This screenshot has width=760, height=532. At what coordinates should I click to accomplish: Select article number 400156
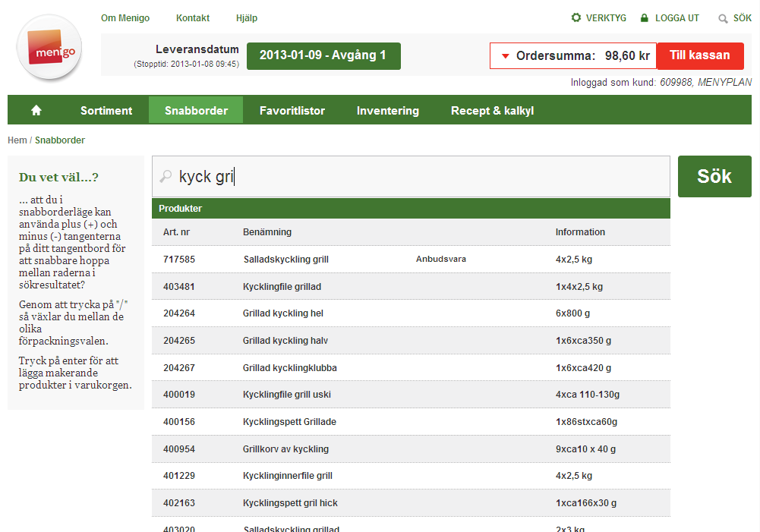point(179,421)
